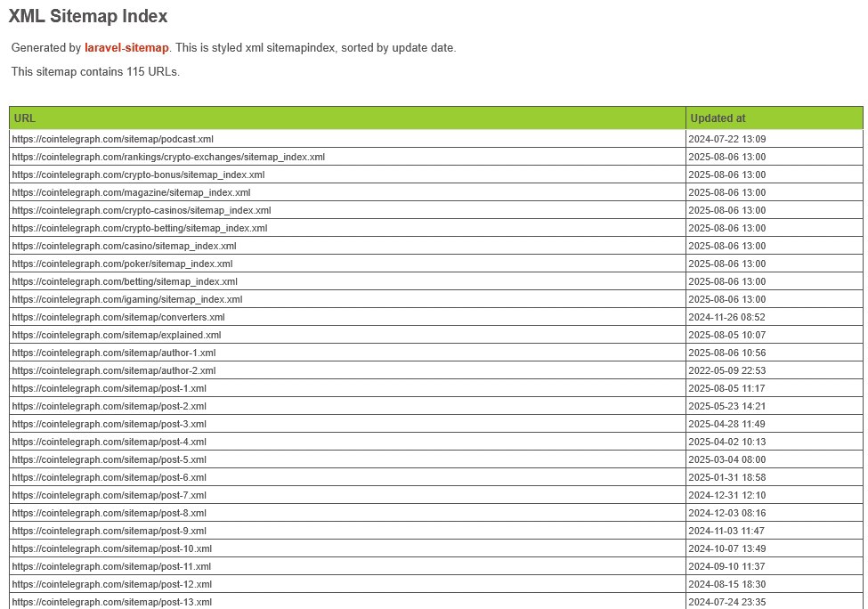Open the sitemap/author-1.xml link
This screenshot has width=868, height=609.
pos(114,352)
